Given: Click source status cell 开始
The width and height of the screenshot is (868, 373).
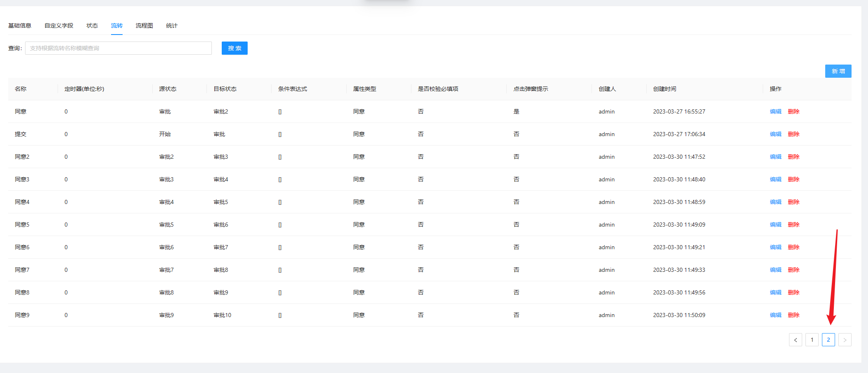Looking at the screenshot, I should (165, 134).
